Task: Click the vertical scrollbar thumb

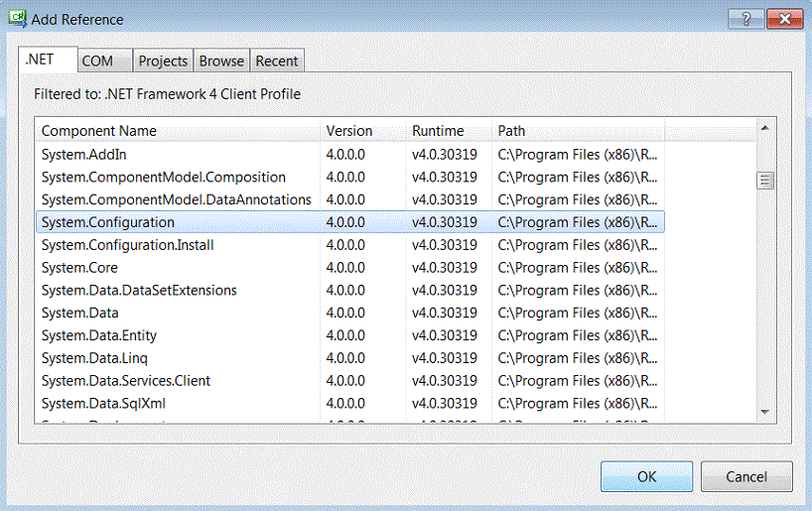Action: coord(765,181)
